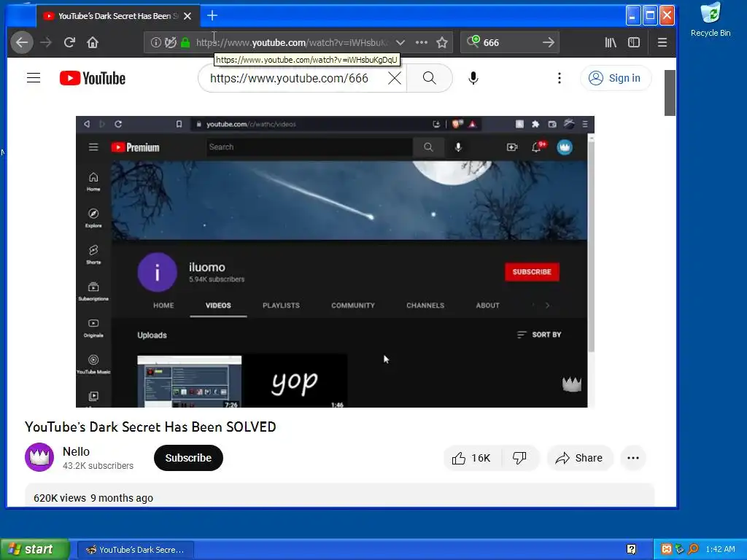Viewport: 747px width, 560px height.
Task: Go back with the Firefox back arrow
Action: point(22,42)
